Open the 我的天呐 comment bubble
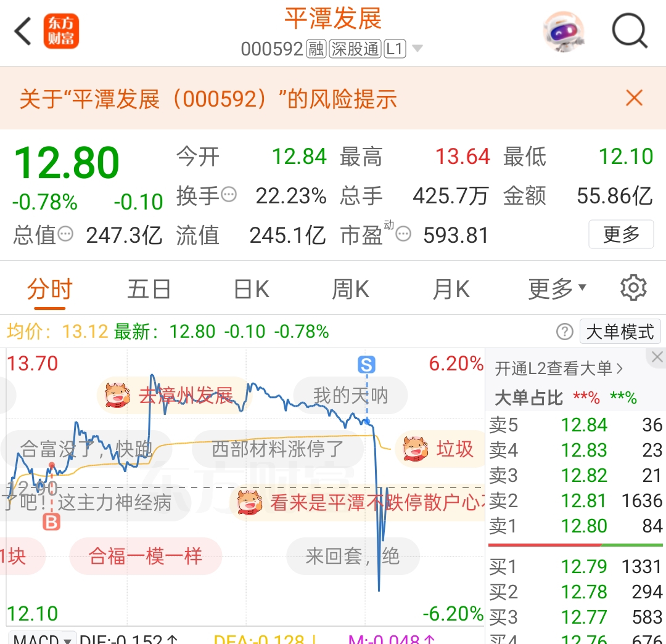Screen dimensions: 666x644 (x=350, y=395)
